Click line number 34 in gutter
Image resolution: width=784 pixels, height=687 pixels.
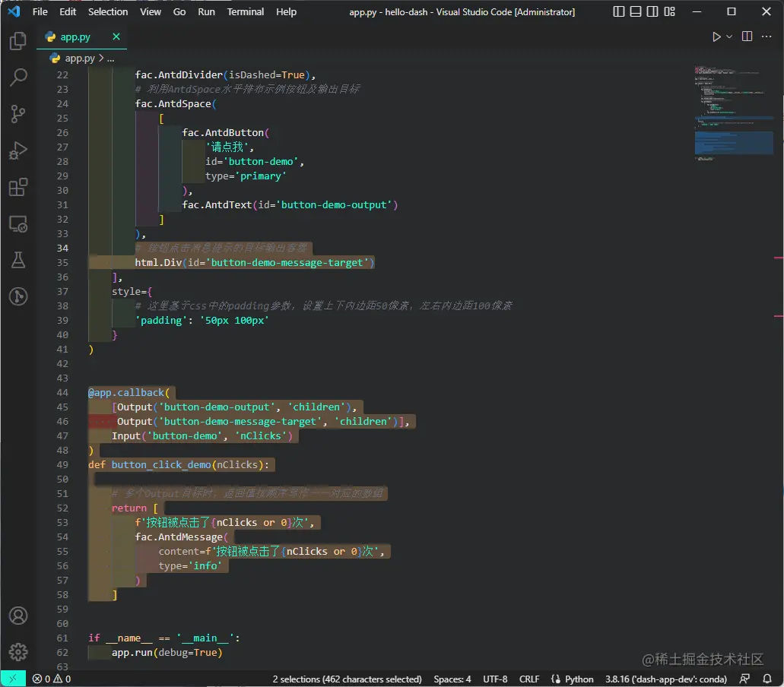point(62,249)
